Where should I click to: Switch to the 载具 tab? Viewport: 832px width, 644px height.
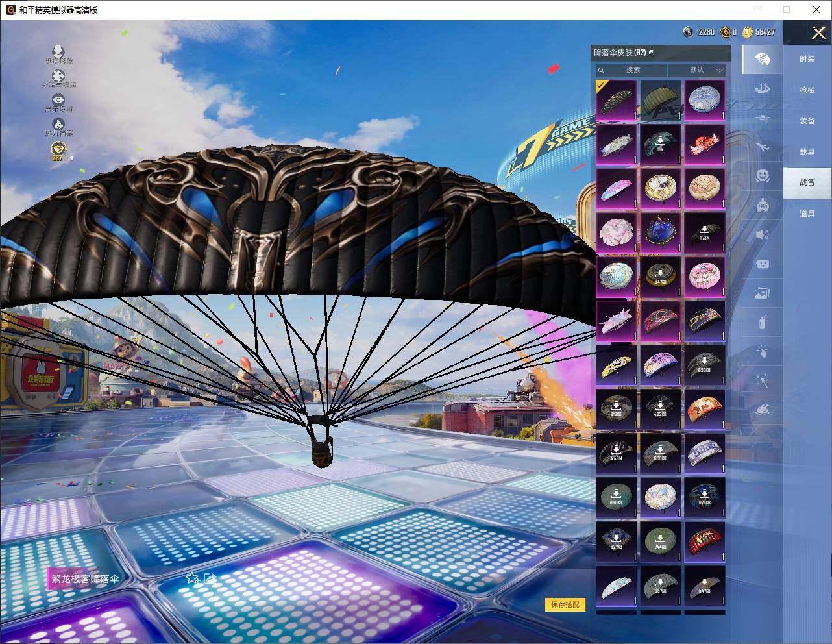click(807, 152)
